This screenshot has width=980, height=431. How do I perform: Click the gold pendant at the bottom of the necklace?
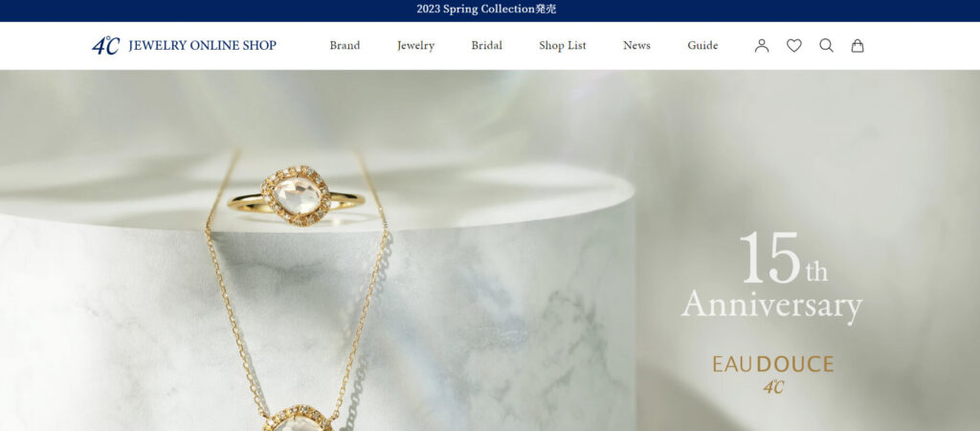[x=297, y=418]
